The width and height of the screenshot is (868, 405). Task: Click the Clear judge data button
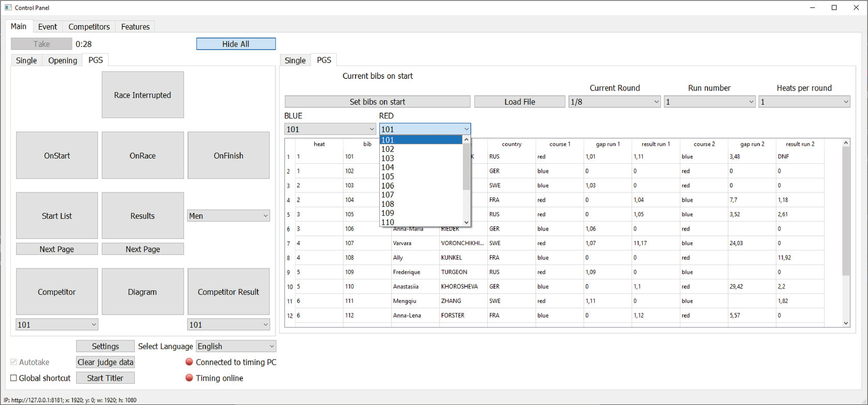[105, 362]
